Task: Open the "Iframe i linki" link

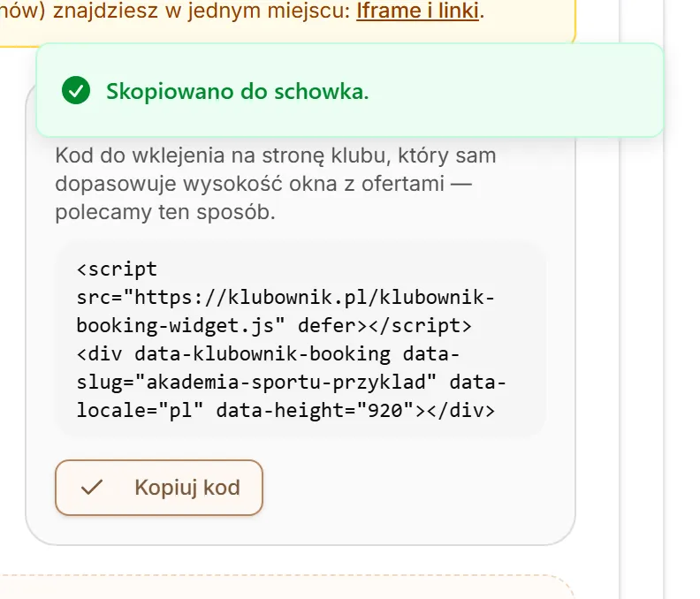Action: click(x=417, y=11)
